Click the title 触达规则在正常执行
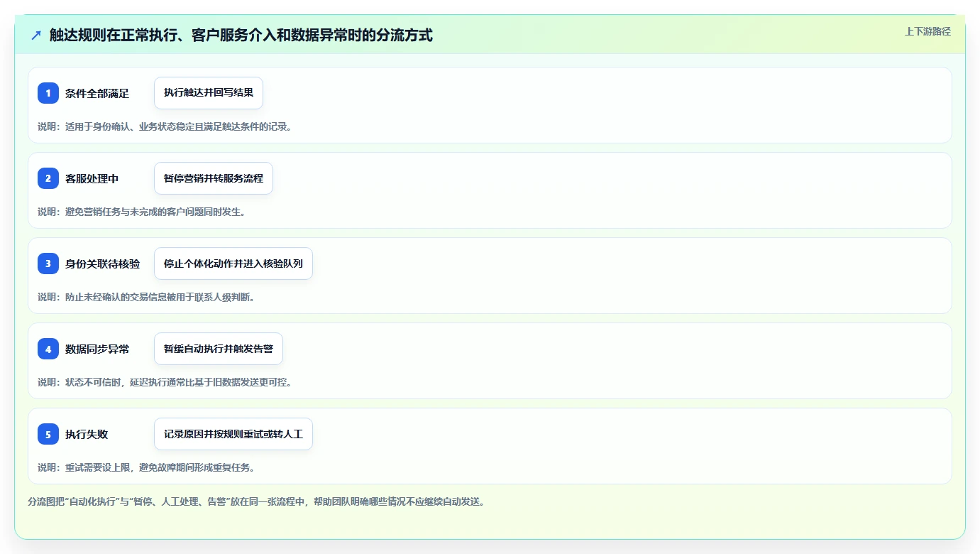Viewport: 980px width, 554px height. (x=241, y=35)
